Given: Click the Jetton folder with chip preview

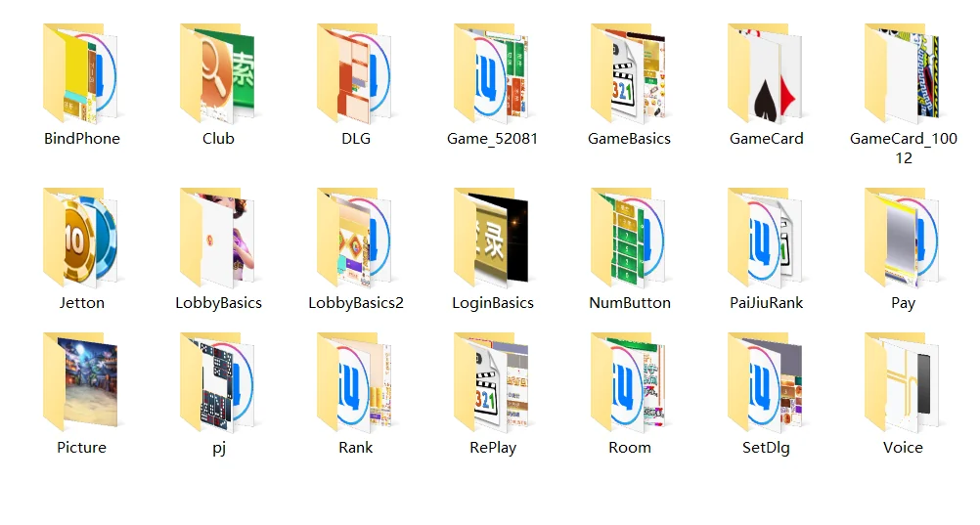Looking at the screenshot, I should coord(81,238).
